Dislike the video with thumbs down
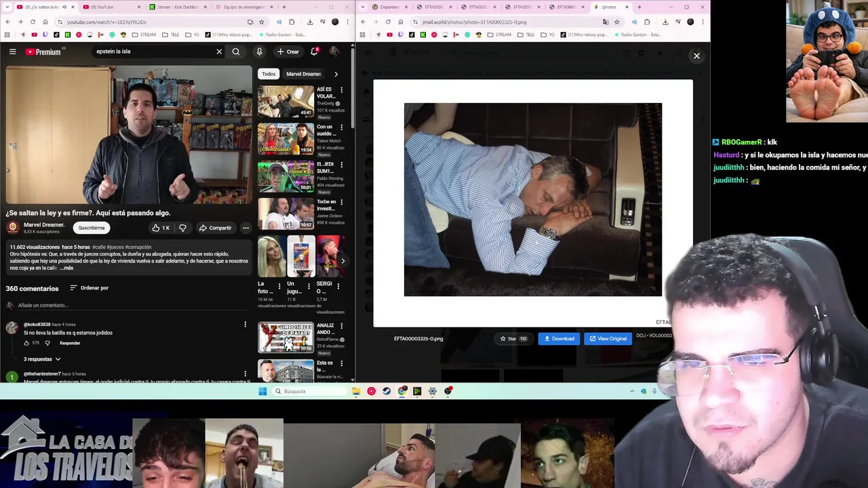Screen dimensions: 868x488 coord(182,228)
